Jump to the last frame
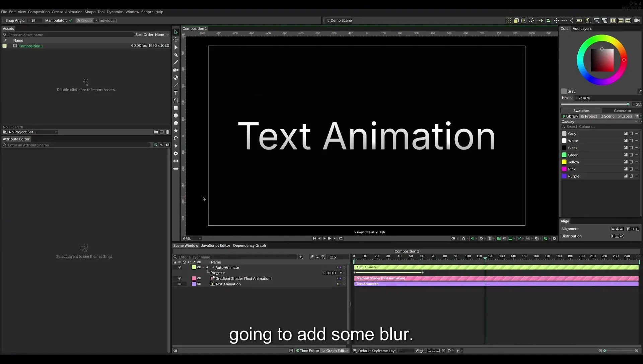 [x=335, y=239]
